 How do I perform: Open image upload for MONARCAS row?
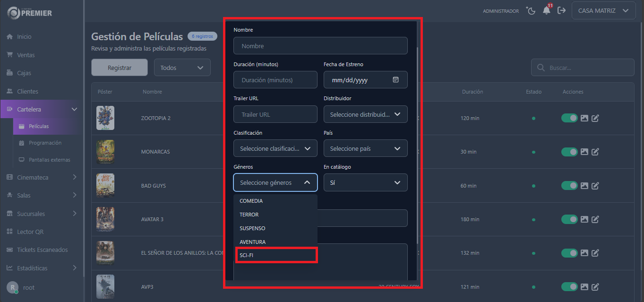(584, 152)
